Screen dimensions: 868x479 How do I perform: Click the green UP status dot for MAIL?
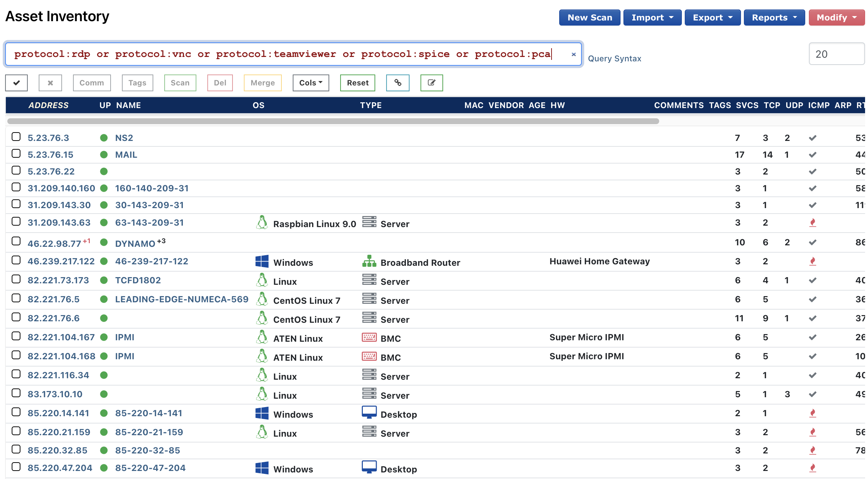[104, 154]
